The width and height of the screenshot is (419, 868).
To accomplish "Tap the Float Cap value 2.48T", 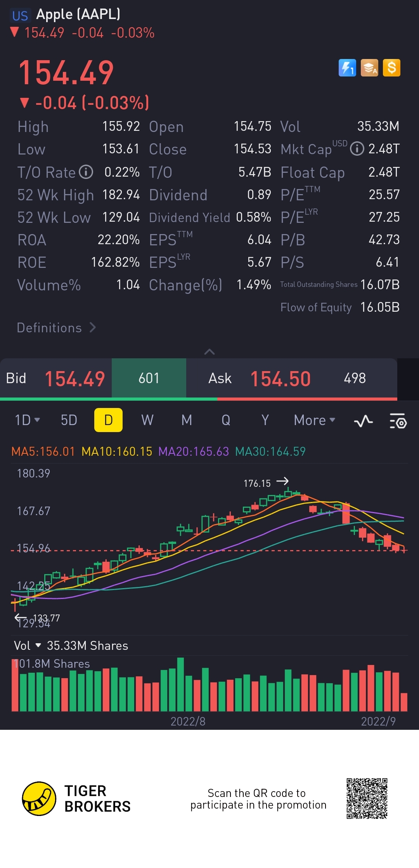I will [384, 172].
